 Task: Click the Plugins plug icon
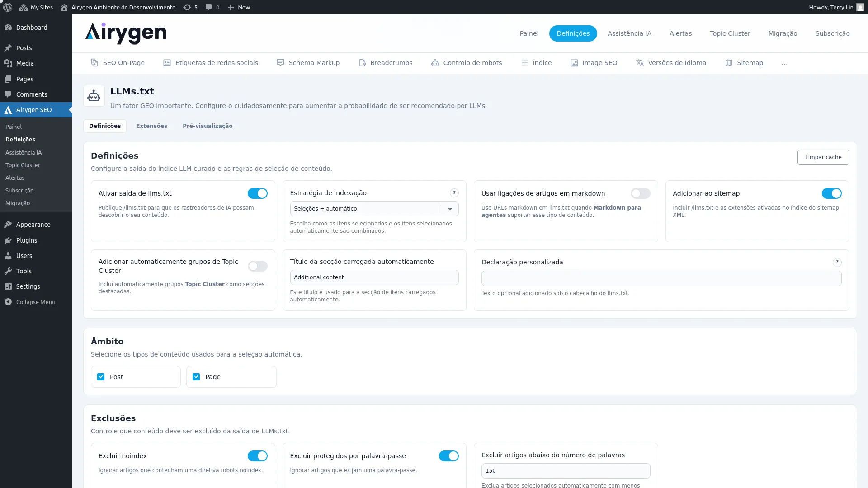pos(8,240)
